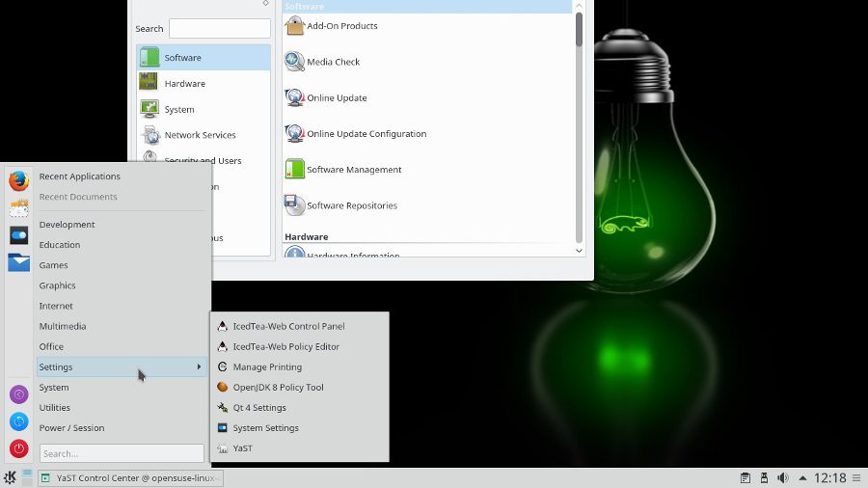Open the Internet menu category

point(122,306)
